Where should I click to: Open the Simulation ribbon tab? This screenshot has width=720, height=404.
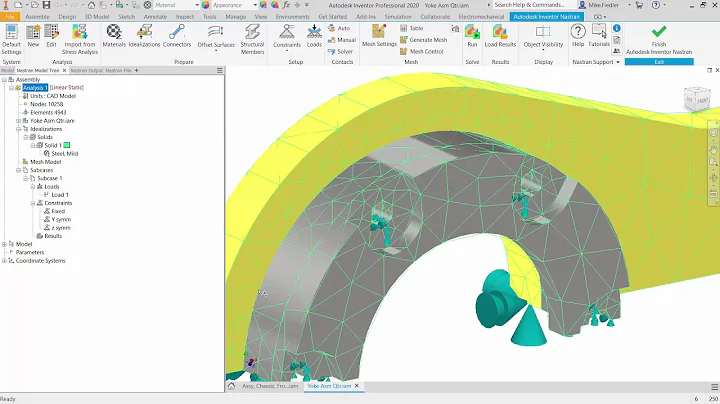(x=398, y=17)
